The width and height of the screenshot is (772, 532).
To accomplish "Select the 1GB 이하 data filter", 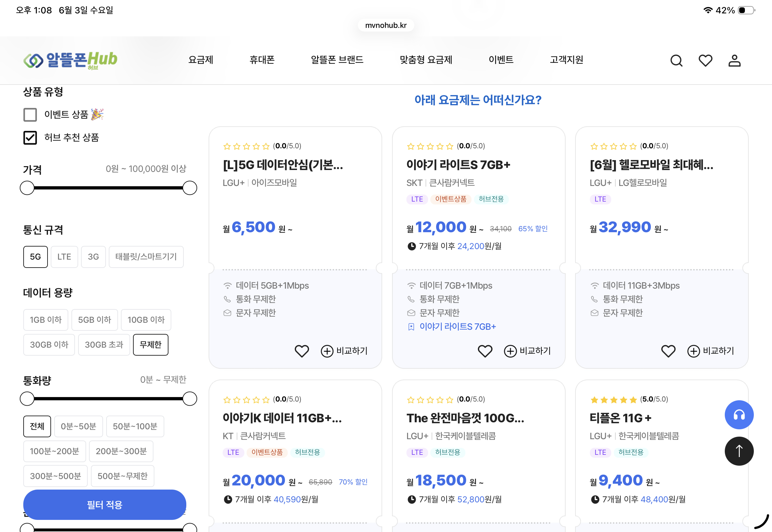I will (46, 320).
